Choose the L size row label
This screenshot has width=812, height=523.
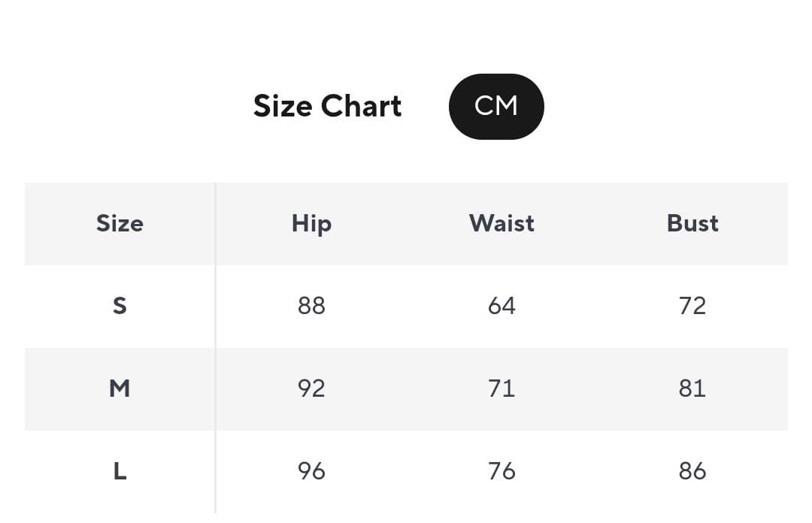click(120, 471)
